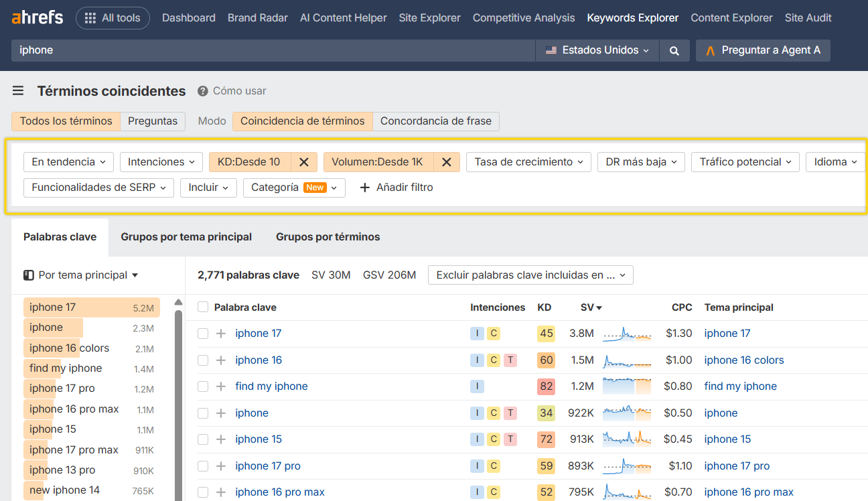Viewport: 868px width, 501px height.
Task: Check the box for iphone 17 row
Action: pyautogui.click(x=203, y=334)
